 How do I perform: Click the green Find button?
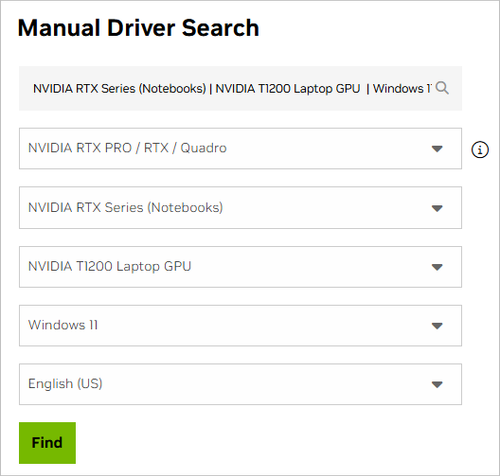47,443
